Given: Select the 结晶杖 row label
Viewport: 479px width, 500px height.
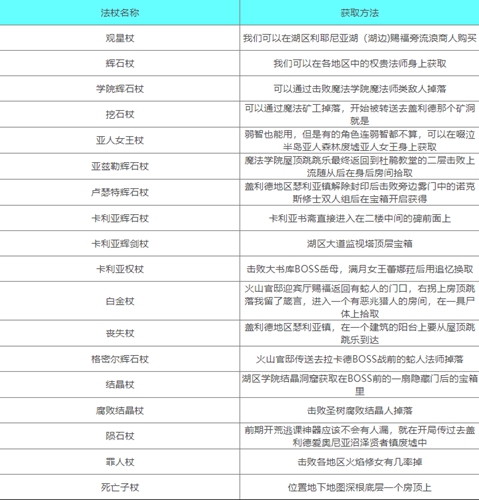Looking at the screenshot, I should tap(120, 384).
